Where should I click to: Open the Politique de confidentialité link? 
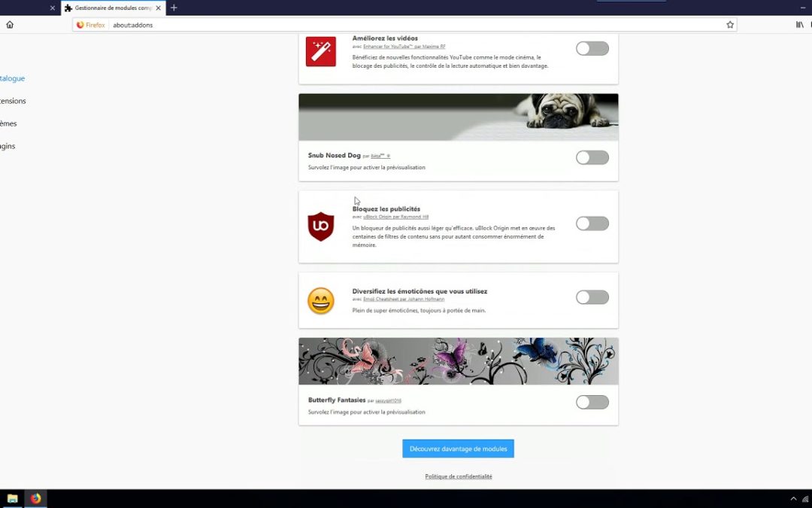pos(458,476)
